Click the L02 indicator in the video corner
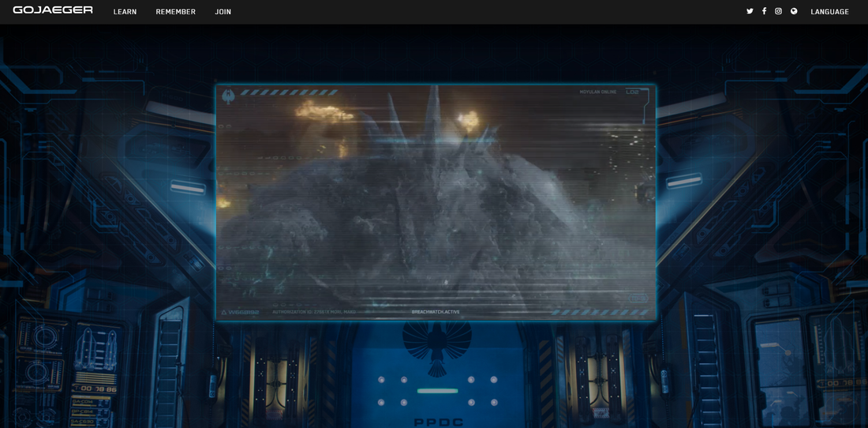868x428 pixels. point(632,92)
